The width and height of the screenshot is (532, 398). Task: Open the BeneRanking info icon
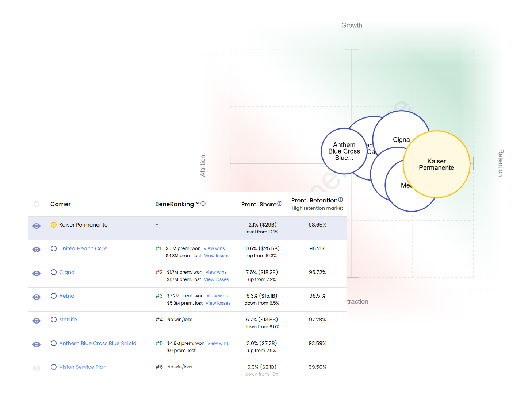203,204
